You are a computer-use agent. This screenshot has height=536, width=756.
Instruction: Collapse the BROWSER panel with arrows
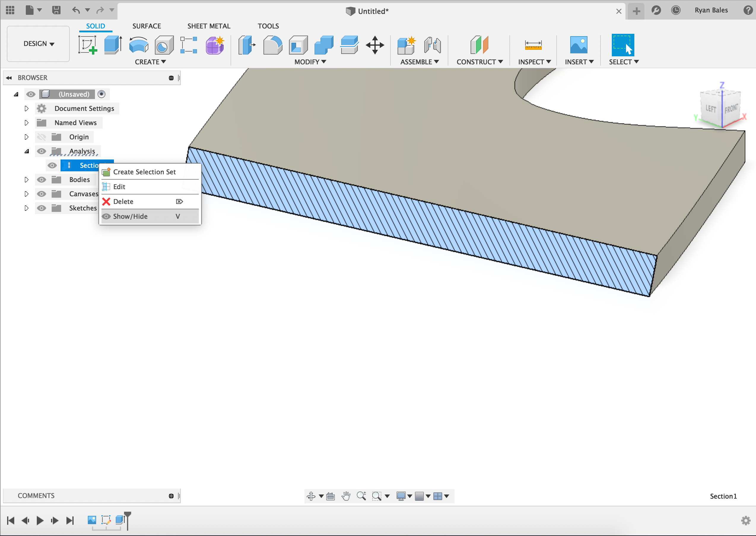[x=9, y=78]
